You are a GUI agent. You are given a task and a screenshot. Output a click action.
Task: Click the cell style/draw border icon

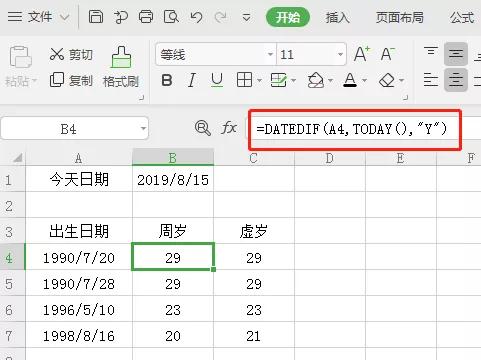(278, 80)
